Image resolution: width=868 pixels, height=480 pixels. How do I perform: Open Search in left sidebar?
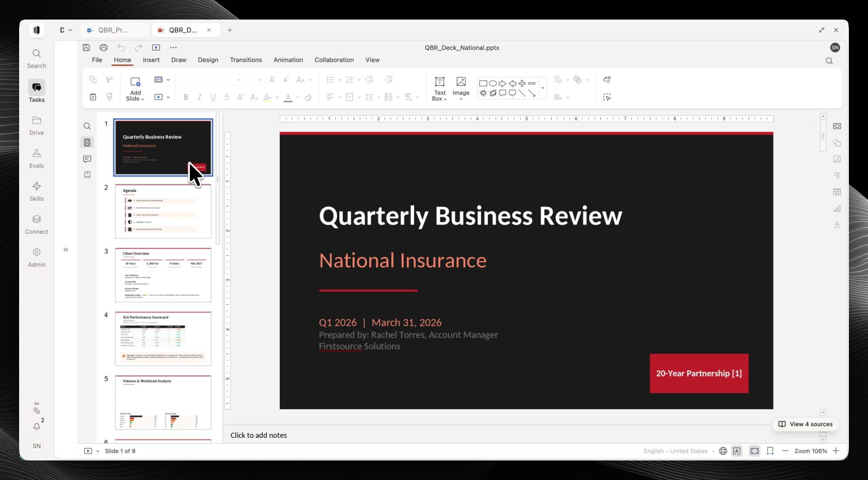coord(36,59)
